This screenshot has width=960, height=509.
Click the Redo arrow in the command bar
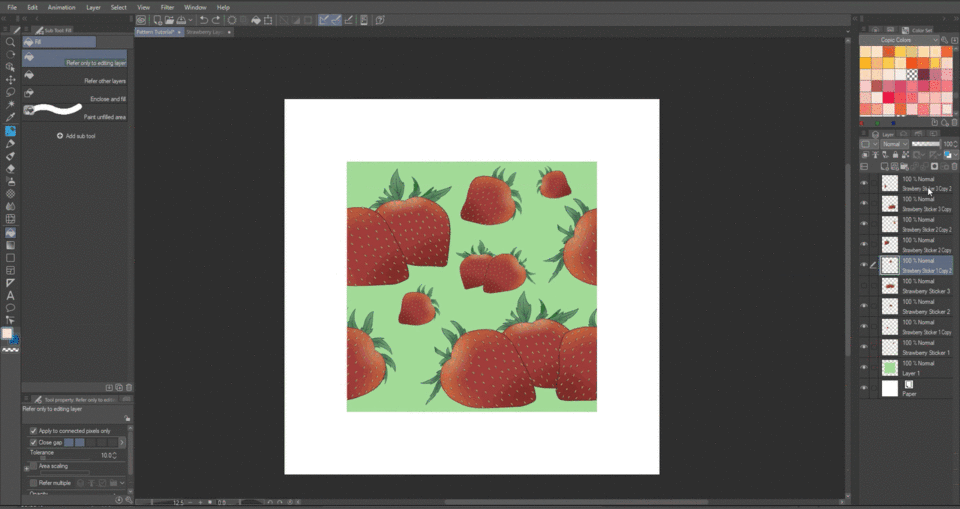(x=217, y=19)
